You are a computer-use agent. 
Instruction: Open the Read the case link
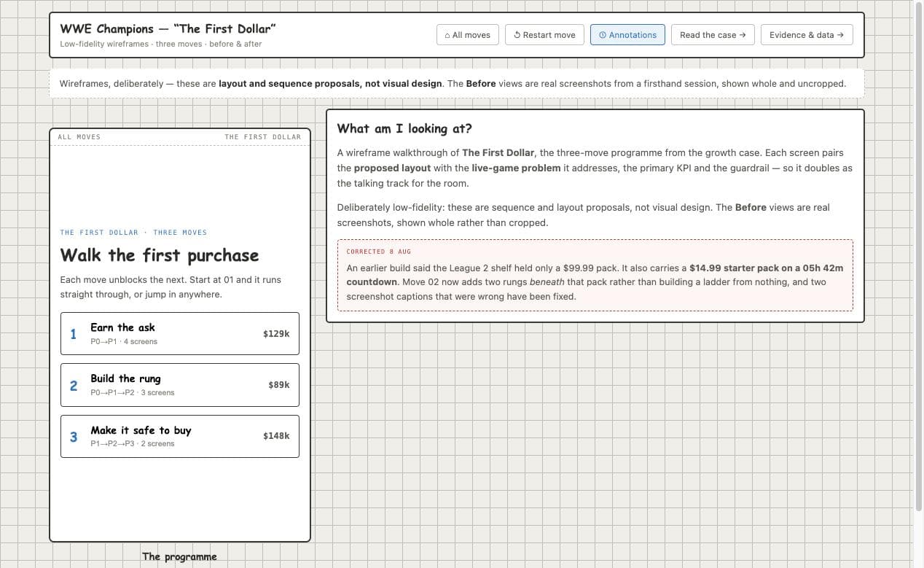tap(713, 35)
